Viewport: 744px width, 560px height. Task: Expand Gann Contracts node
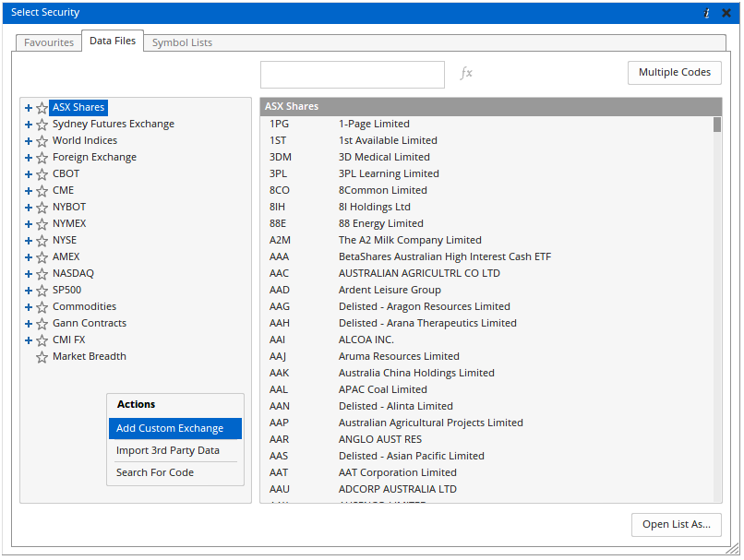point(29,324)
